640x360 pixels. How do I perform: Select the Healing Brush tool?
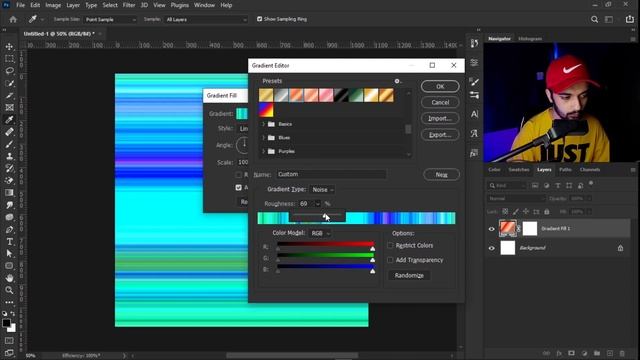coord(9,132)
